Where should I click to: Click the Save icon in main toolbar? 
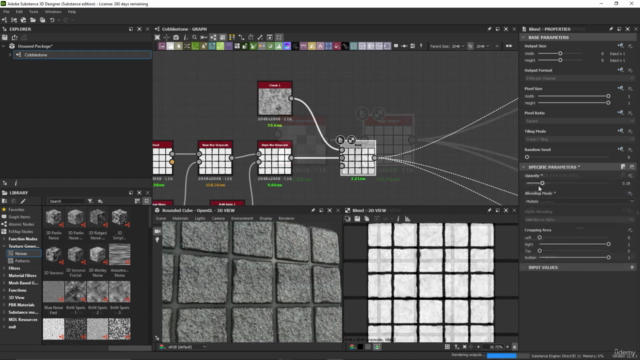42,20
